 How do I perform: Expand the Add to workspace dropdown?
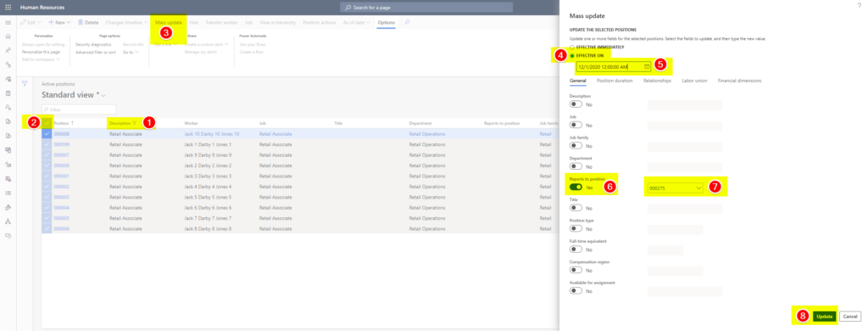(x=41, y=59)
